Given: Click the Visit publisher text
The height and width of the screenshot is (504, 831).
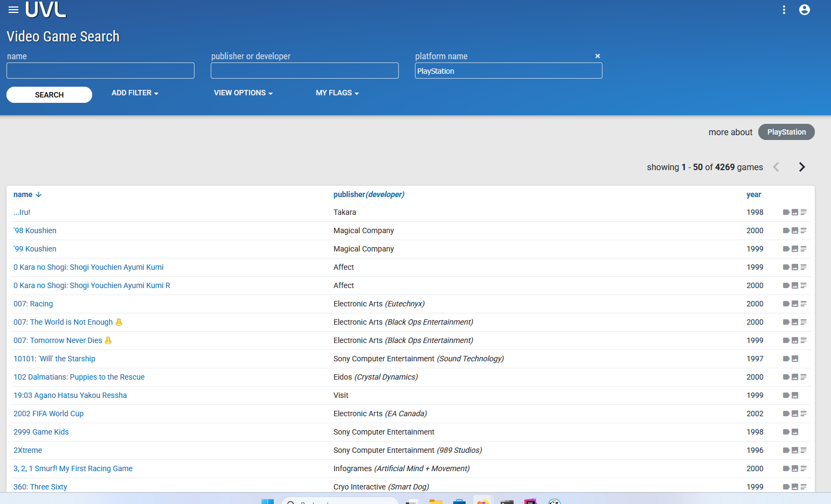Looking at the screenshot, I should [x=341, y=395].
